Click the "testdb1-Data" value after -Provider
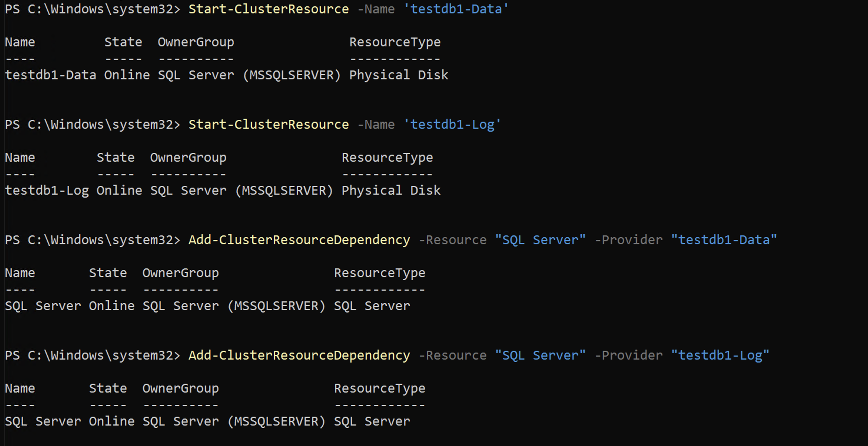 724,240
